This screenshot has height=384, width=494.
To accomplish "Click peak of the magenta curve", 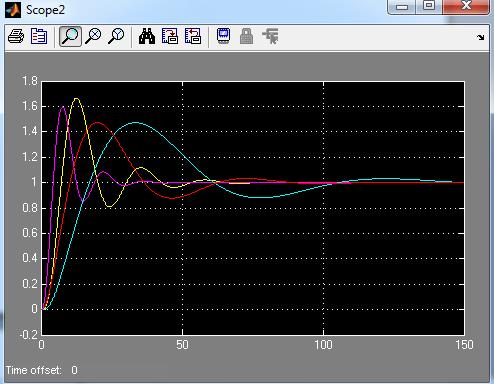I will [x=63, y=107].
